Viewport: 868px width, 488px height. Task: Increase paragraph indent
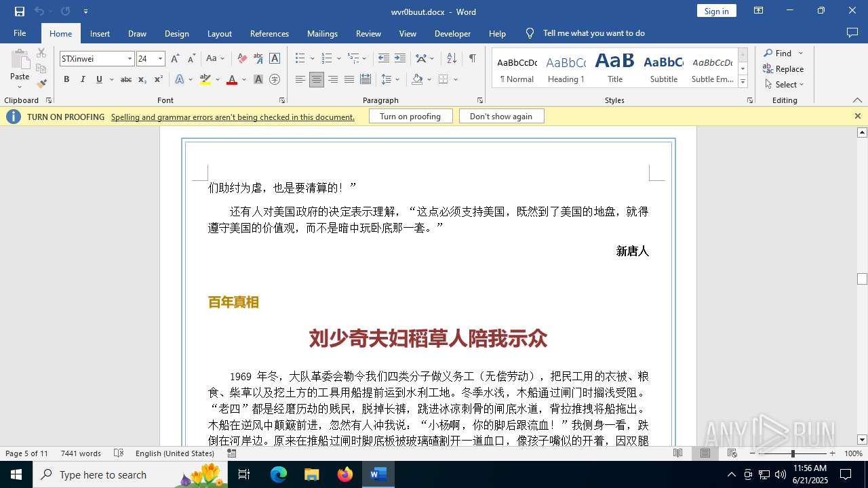pyautogui.click(x=400, y=59)
